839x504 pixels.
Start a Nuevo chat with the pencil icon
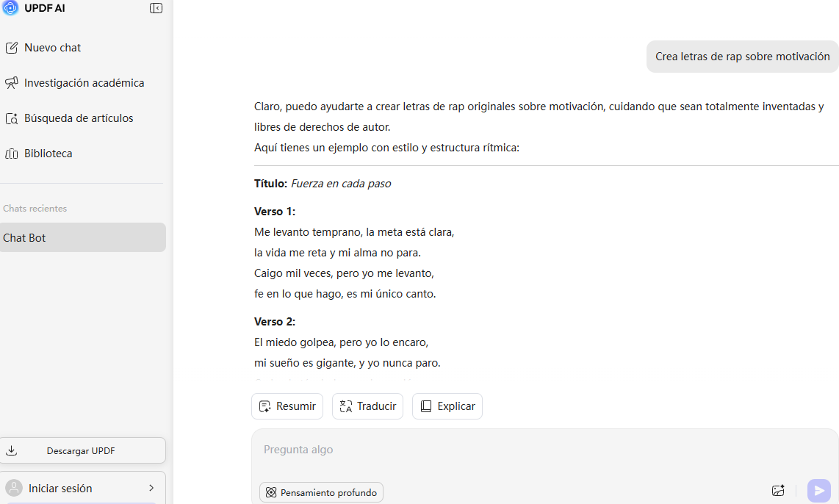[x=12, y=47]
